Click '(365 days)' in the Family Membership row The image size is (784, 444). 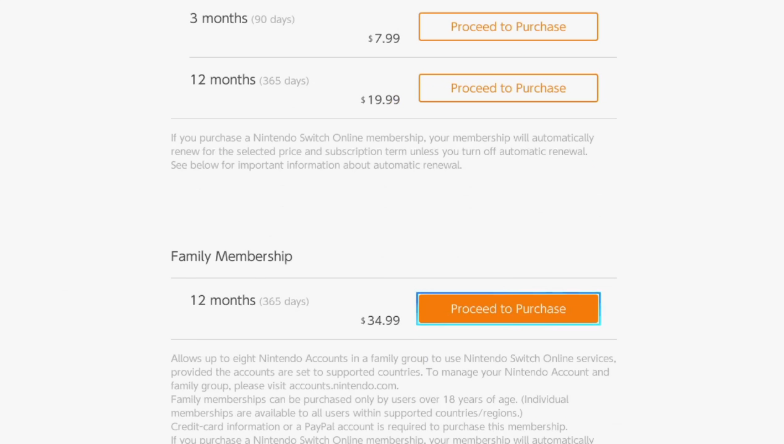284,302
